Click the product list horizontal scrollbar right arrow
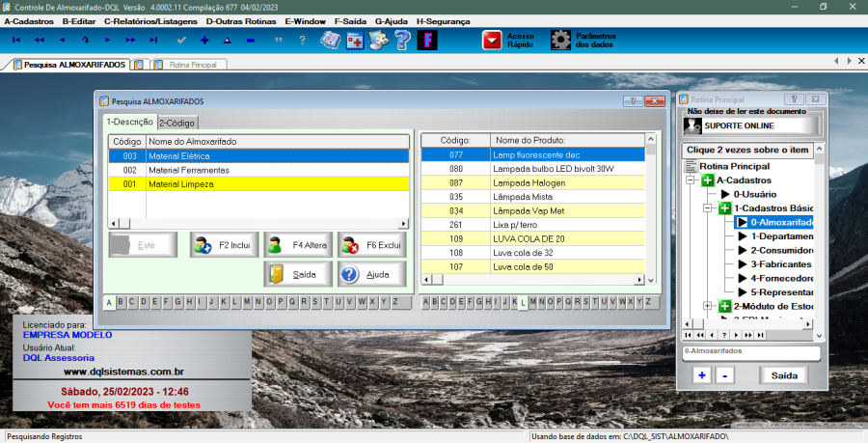 tap(638, 280)
